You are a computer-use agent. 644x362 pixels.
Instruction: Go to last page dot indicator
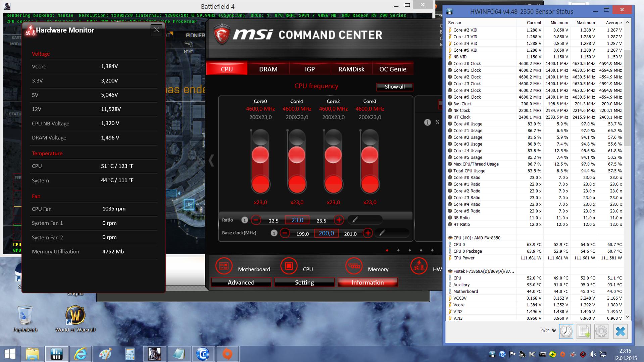[x=432, y=250]
